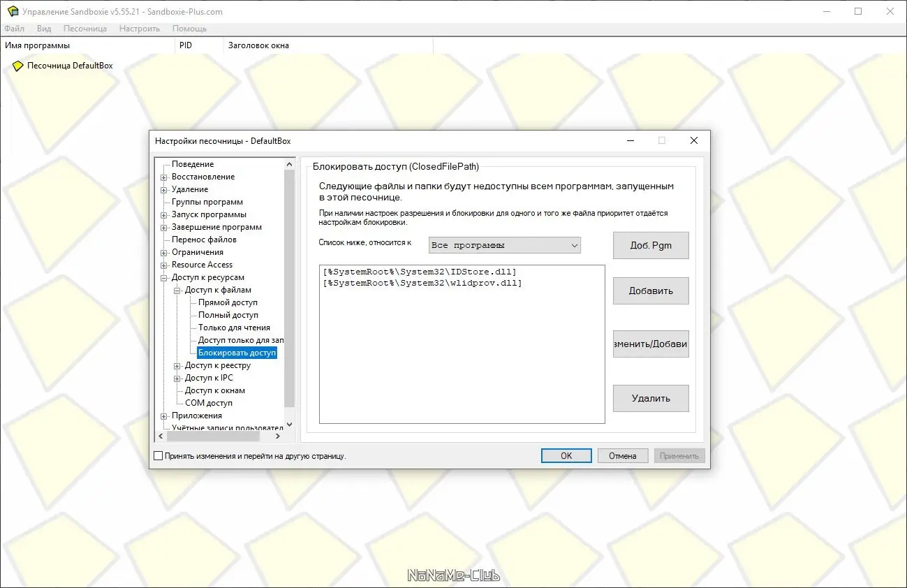Select the wlidprov.dll path entry
Image resolution: width=907 pixels, height=588 pixels.
422,283
